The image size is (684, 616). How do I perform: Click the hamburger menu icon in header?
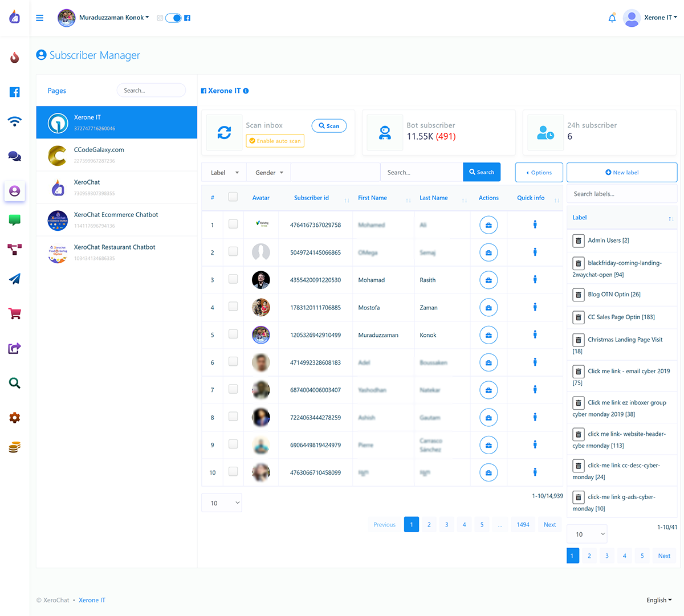(x=40, y=18)
